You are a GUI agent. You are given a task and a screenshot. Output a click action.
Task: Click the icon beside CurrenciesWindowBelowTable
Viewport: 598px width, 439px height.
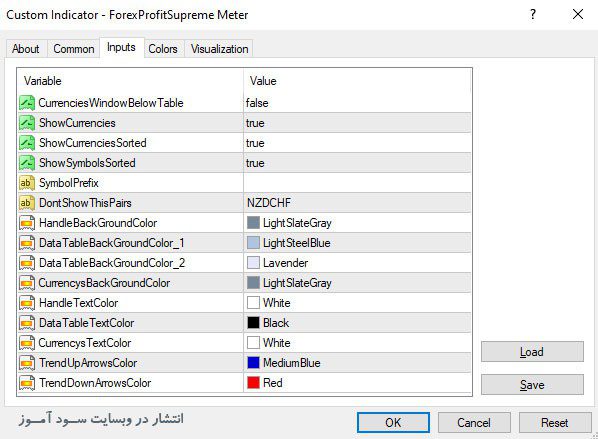[27, 103]
